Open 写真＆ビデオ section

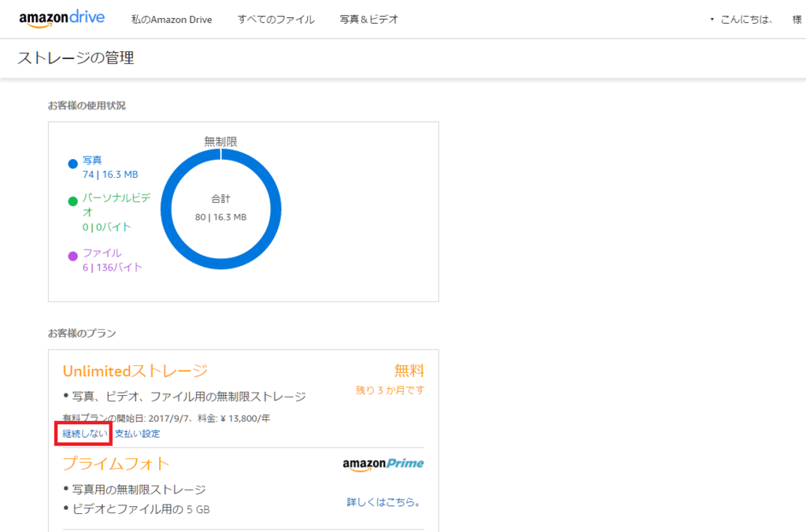pyautogui.click(x=369, y=20)
